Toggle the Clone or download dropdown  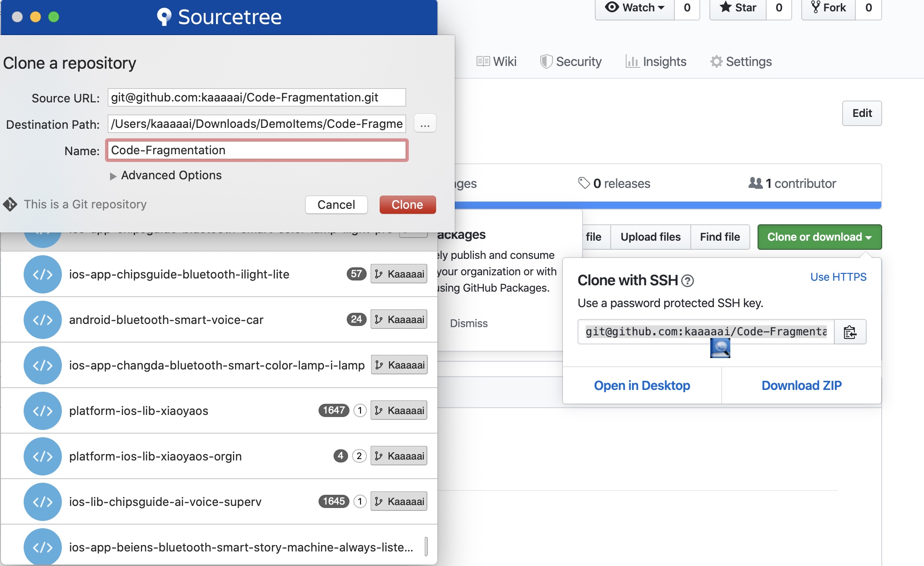click(819, 237)
